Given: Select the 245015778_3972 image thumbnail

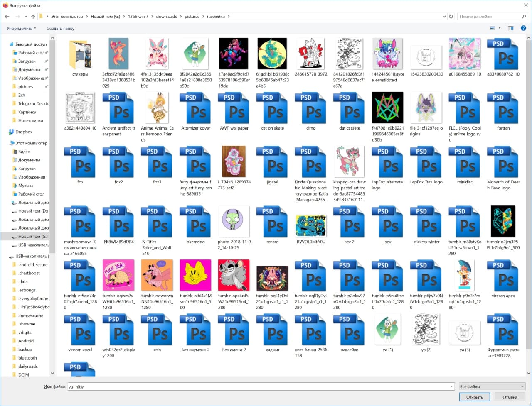Looking at the screenshot, I should coord(311,54).
